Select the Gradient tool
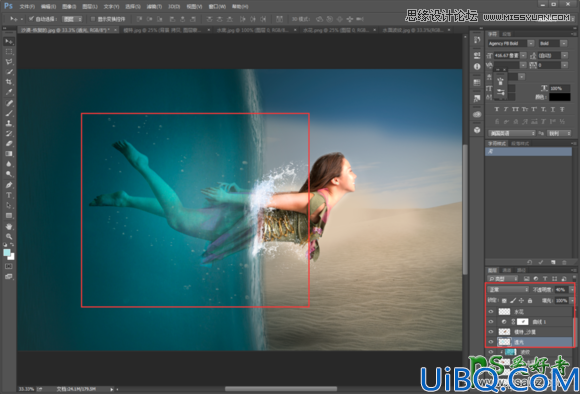 [9, 154]
